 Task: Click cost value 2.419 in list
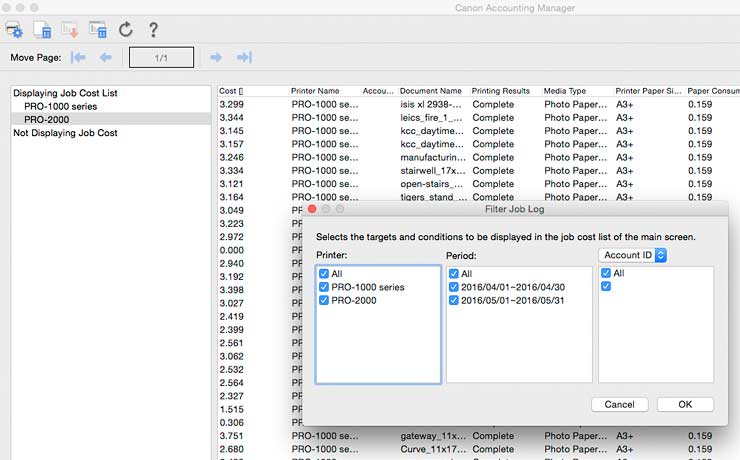click(x=231, y=316)
